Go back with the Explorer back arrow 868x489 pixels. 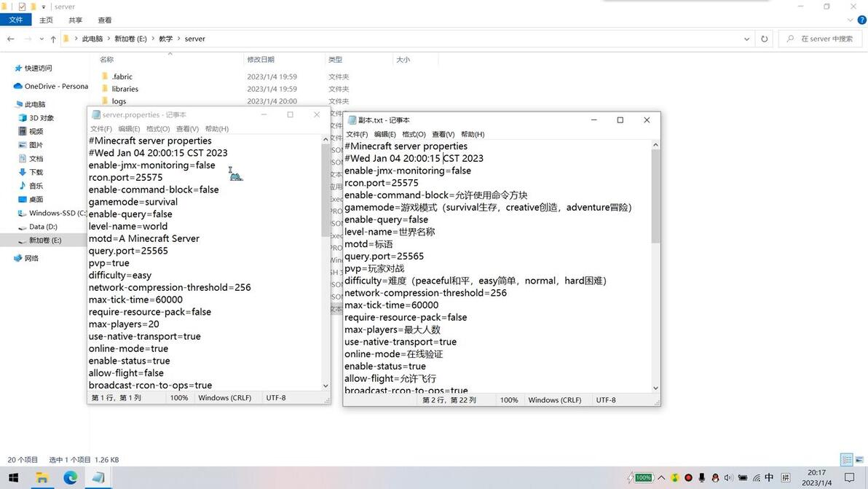[10, 39]
